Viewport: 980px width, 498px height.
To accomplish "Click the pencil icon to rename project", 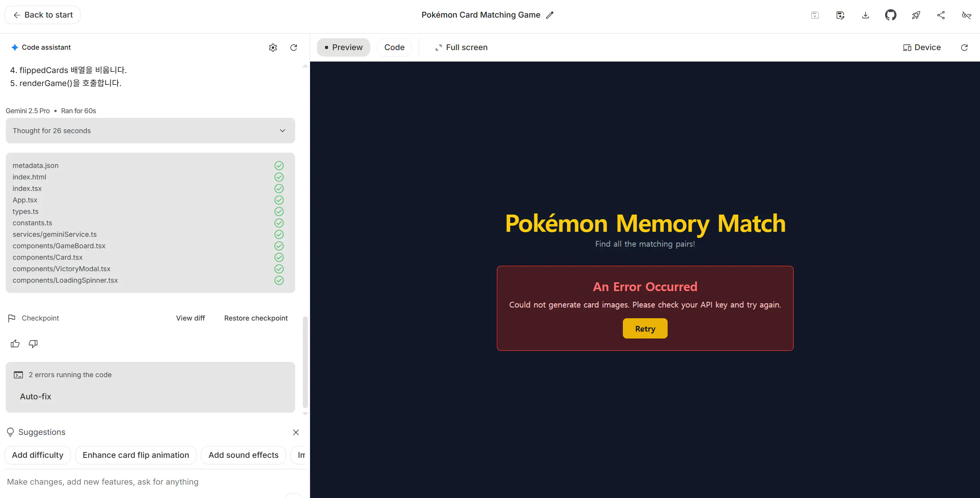I will 550,15.
